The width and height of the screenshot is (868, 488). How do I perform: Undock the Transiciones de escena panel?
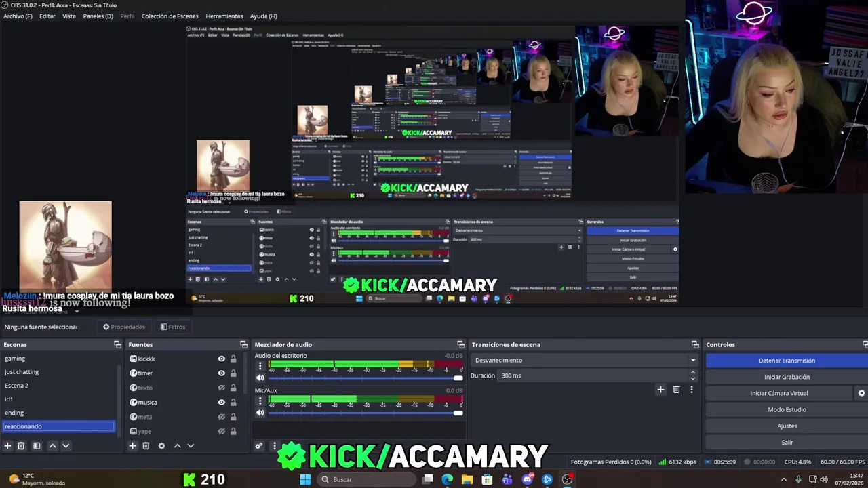[x=695, y=344]
